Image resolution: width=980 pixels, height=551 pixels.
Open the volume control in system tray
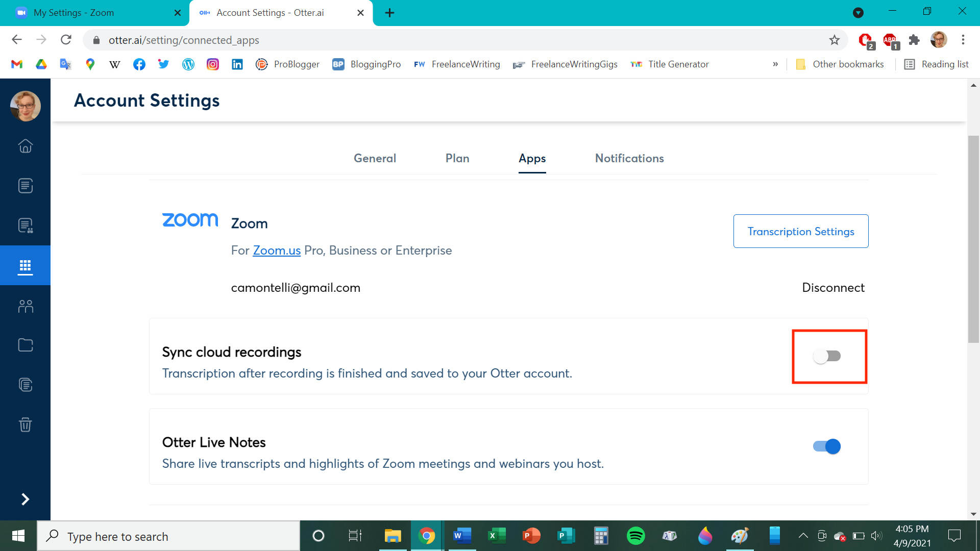(876, 536)
